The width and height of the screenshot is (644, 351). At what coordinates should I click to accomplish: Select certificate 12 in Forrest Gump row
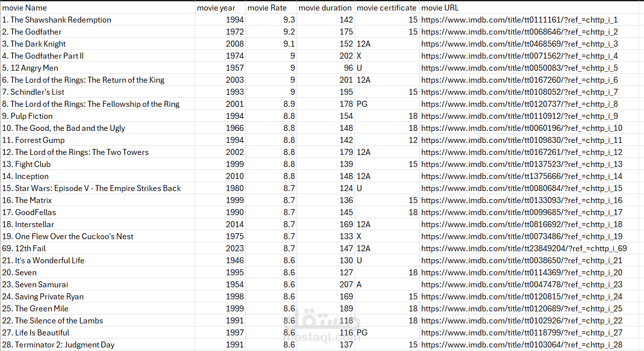[x=387, y=140]
